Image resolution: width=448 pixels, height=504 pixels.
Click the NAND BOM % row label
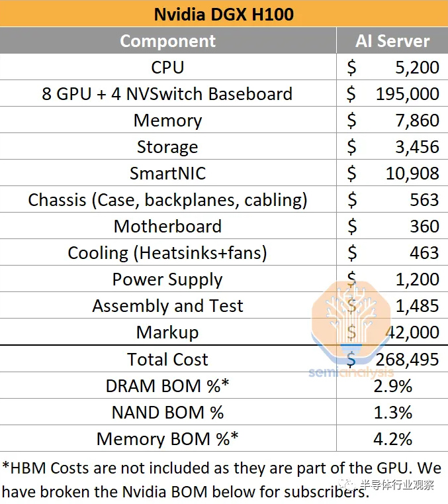point(167,413)
